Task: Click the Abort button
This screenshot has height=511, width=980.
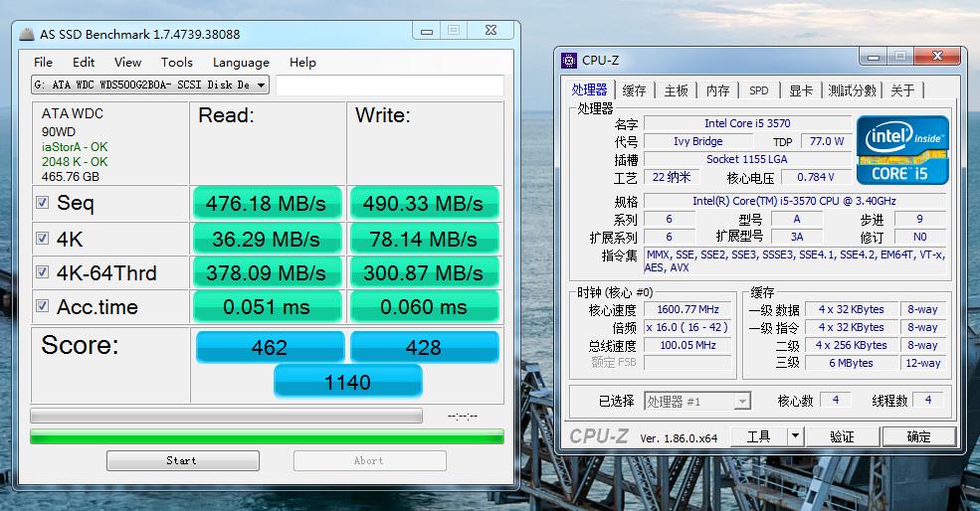Action: [x=369, y=460]
